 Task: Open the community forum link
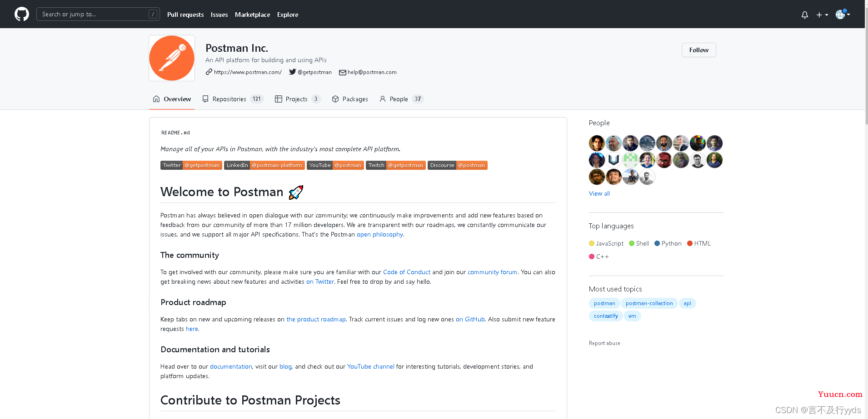(493, 272)
